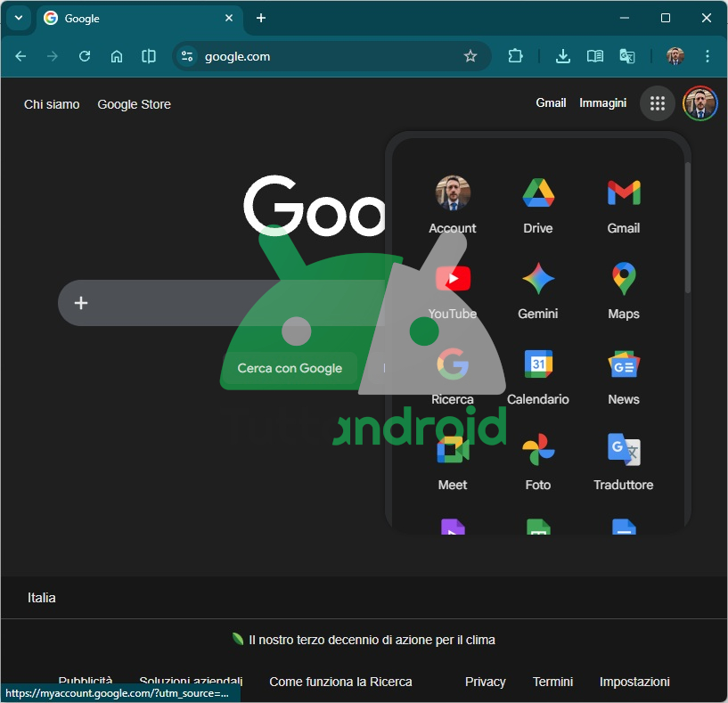The width and height of the screenshot is (728, 703).
Task: Open the extensions puzzle icon
Action: click(515, 56)
